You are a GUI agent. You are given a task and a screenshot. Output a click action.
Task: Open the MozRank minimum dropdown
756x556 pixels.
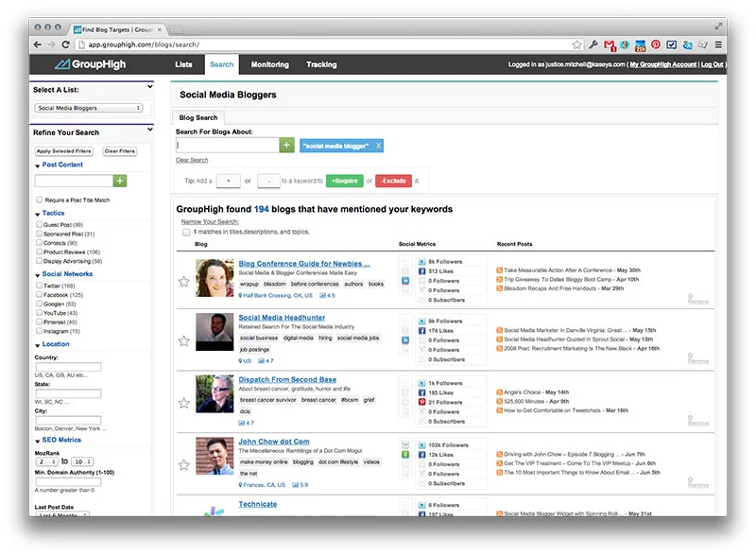(x=46, y=461)
